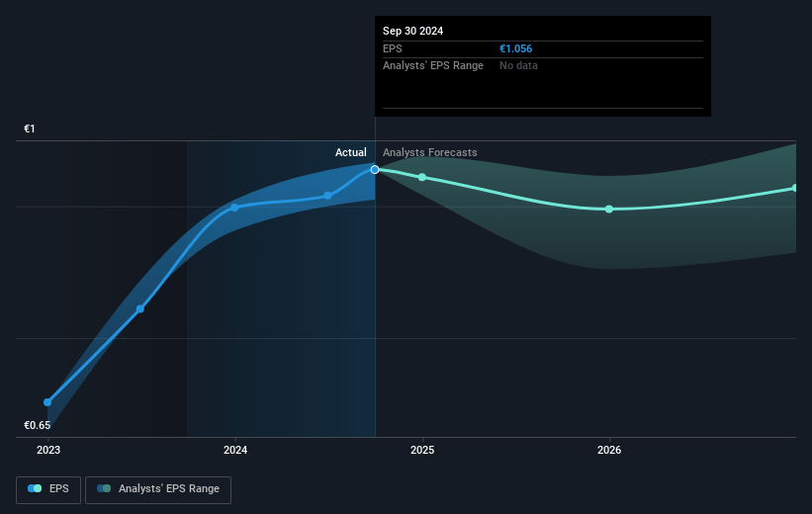Click the 2025 x-axis label
The width and height of the screenshot is (812, 514).
422,450
